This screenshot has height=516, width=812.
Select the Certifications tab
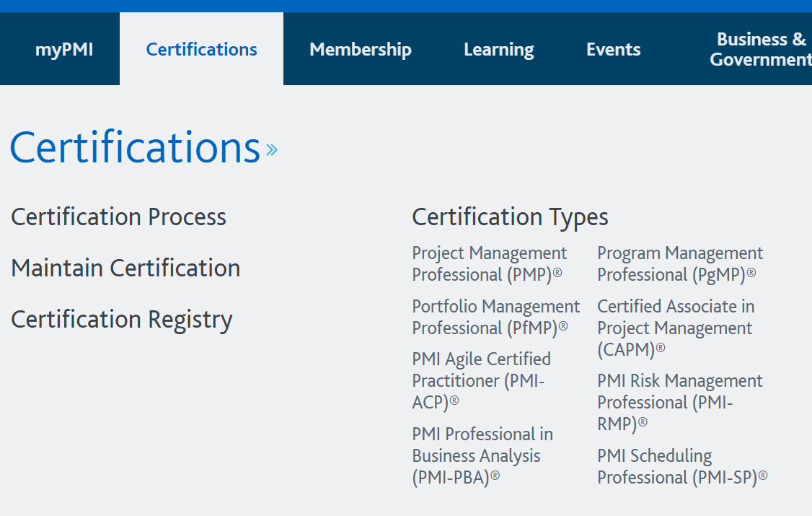(201, 49)
